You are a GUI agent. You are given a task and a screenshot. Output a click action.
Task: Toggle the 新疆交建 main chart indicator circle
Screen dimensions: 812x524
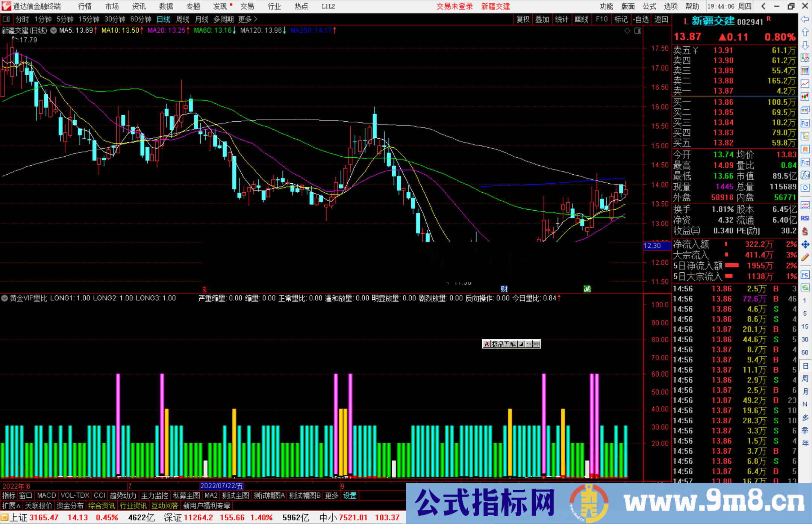pyautogui.click(x=54, y=30)
